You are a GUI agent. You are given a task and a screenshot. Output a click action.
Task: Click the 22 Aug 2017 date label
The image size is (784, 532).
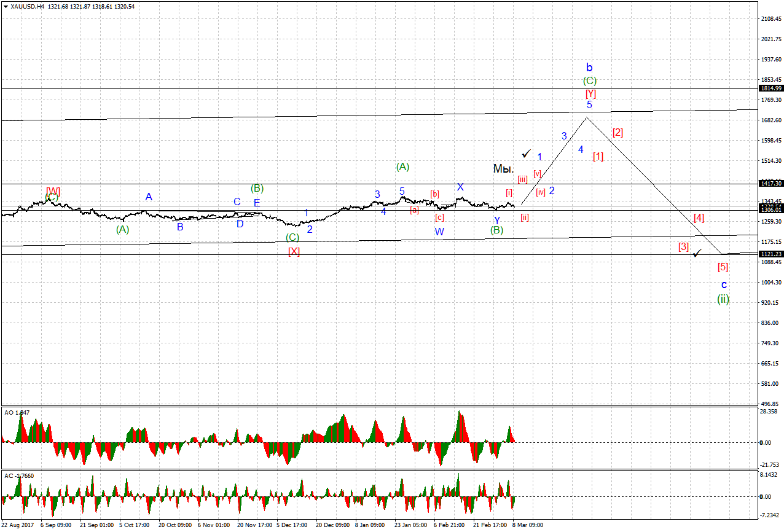tap(17, 525)
